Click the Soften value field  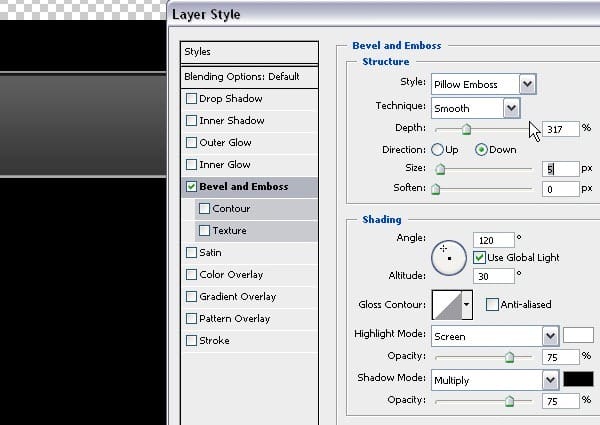(561, 189)
